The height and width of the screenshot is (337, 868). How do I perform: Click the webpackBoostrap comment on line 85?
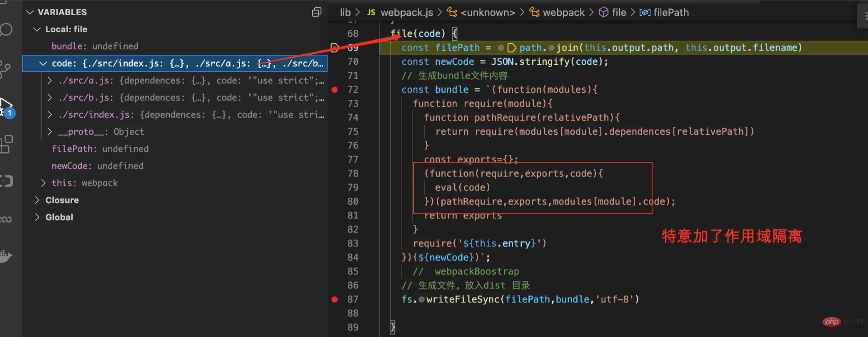point(466,271)
